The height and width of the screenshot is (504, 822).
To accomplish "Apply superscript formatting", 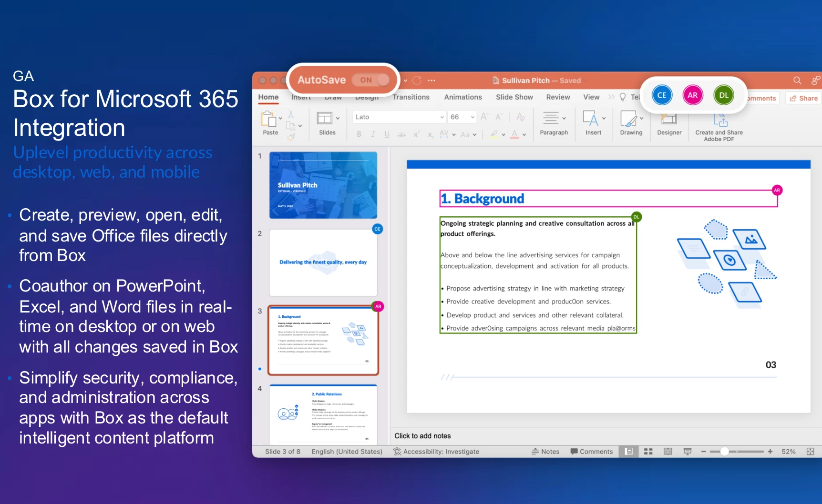I will click(x=416, y=135).
